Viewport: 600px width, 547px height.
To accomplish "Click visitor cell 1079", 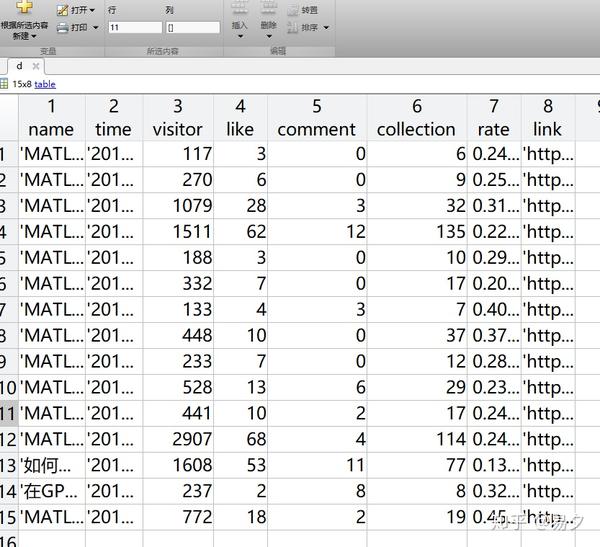I will coord(178,206).
